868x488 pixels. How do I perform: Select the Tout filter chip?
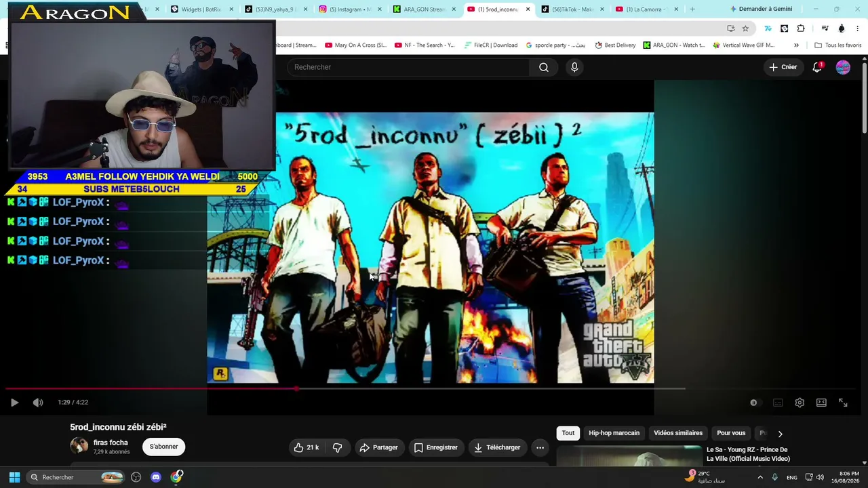568,433
